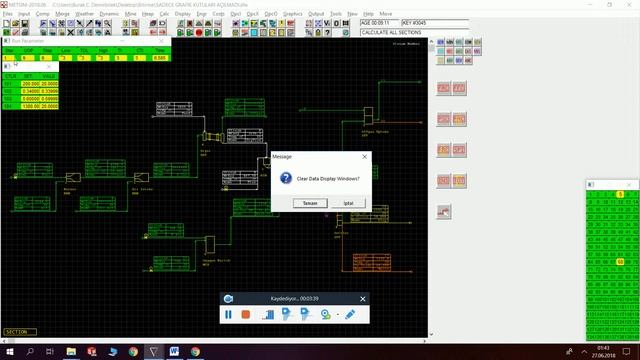Close the Message dialog with X
The height and width of the screenshot is (360, 640).
(364, 156)
